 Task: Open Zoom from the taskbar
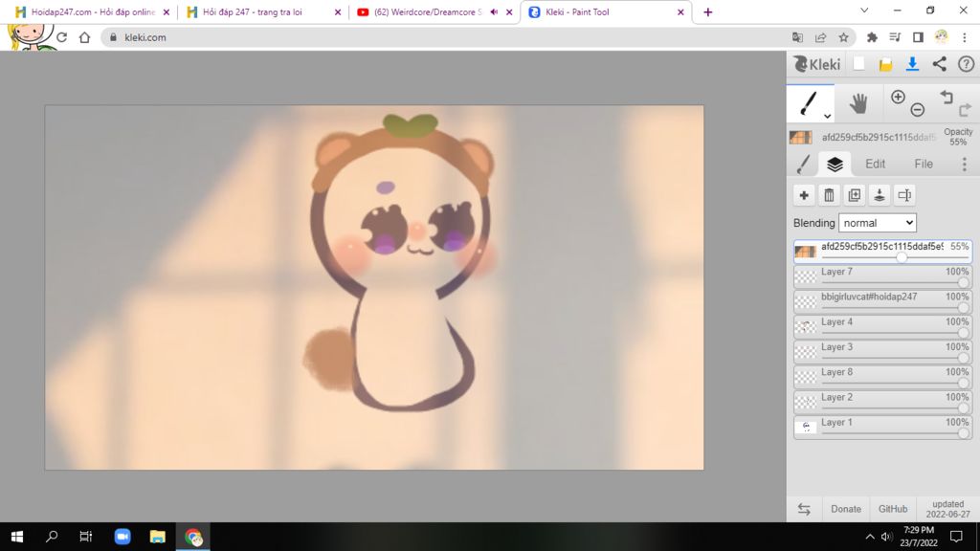(122, 537)
